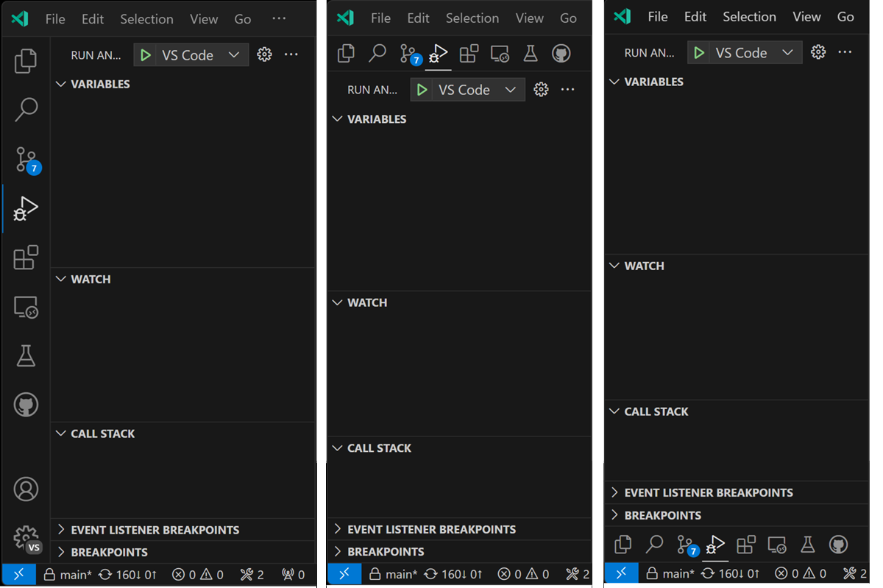
Task: Open the Explorer view
Action: 25,62
